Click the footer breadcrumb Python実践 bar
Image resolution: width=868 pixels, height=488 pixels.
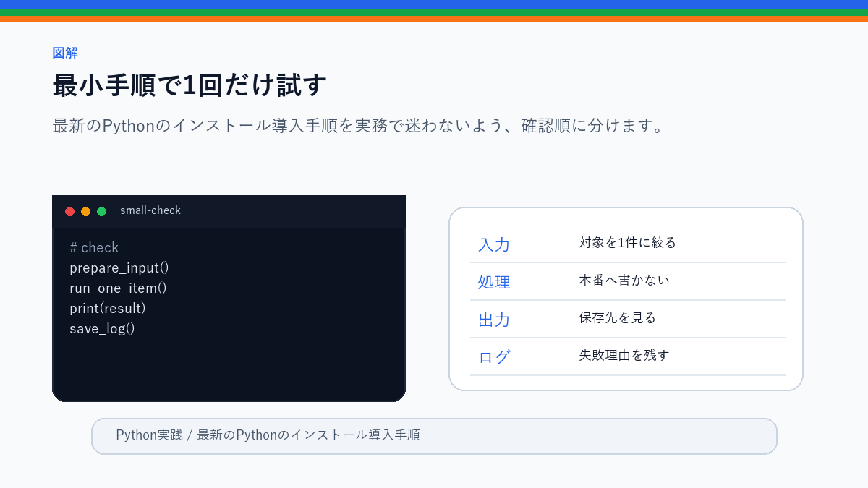[x=434, y=436]
